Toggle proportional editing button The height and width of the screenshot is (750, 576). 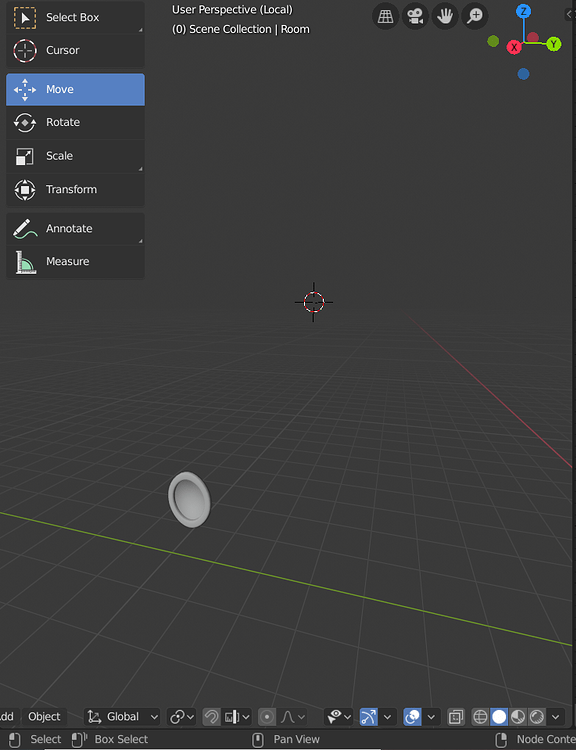[267, 717]
